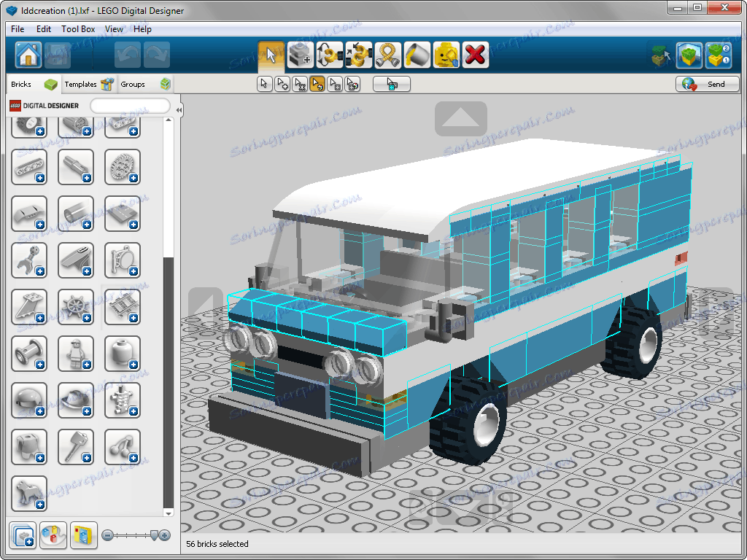Click the Redo arrow button
This screenshot has width=747, height=560.
pos(157,55)
